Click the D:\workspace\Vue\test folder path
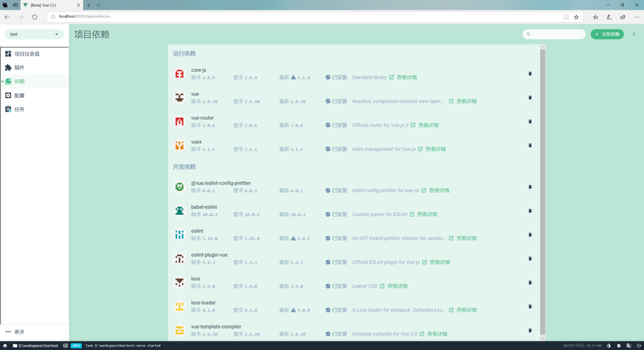Screen dimensions: 644x350 point(35,345)
